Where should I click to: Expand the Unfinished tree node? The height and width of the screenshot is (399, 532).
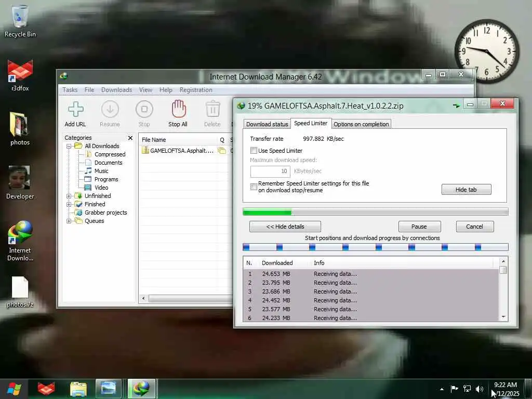[69, 196]
